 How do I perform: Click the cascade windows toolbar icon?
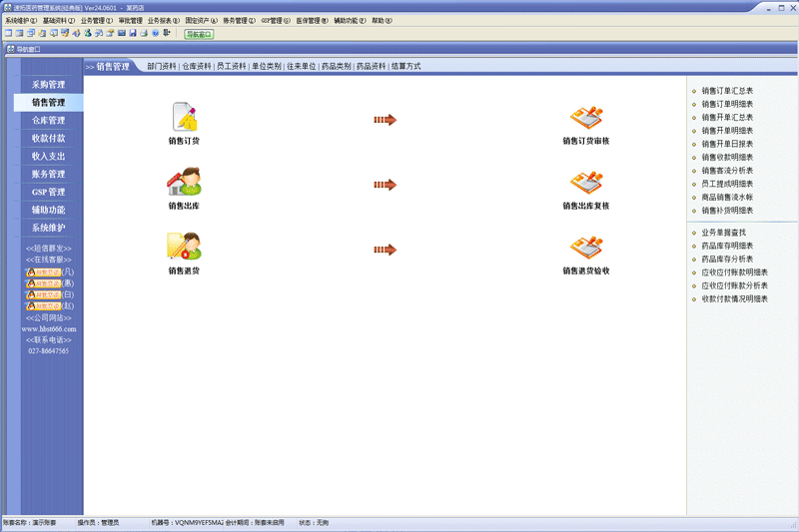coord(31,33)
